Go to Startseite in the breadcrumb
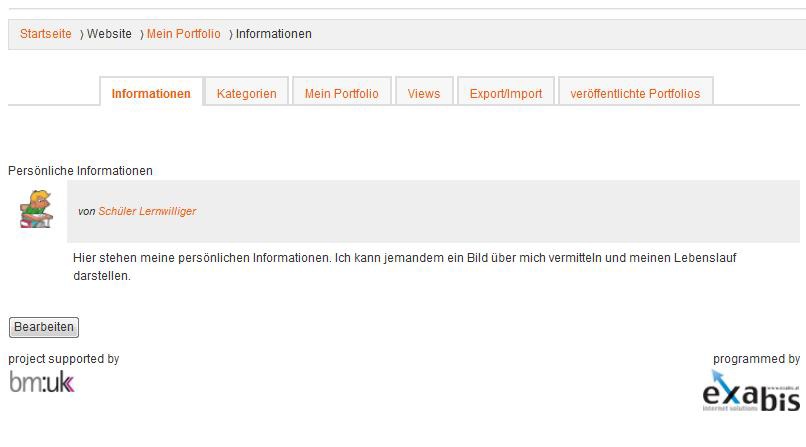Viewport: 806px width, 447px height. [46, 34]
